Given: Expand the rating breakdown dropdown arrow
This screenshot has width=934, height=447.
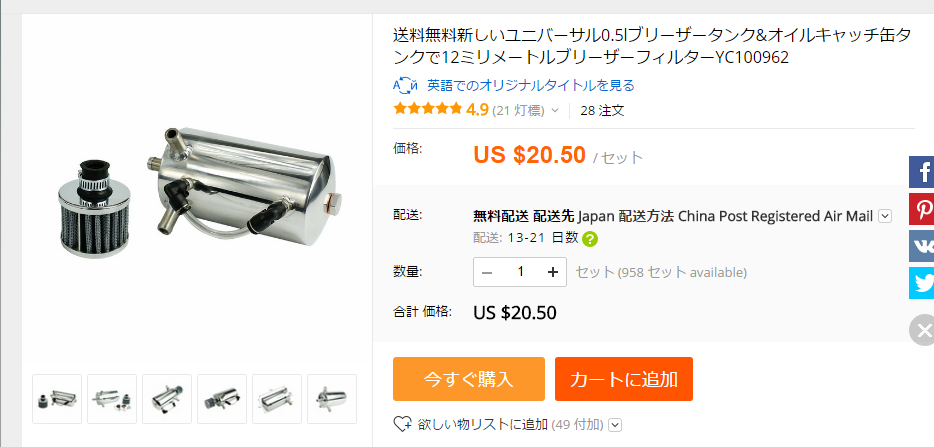Looking at the screenshot, I should pos(555,110).
